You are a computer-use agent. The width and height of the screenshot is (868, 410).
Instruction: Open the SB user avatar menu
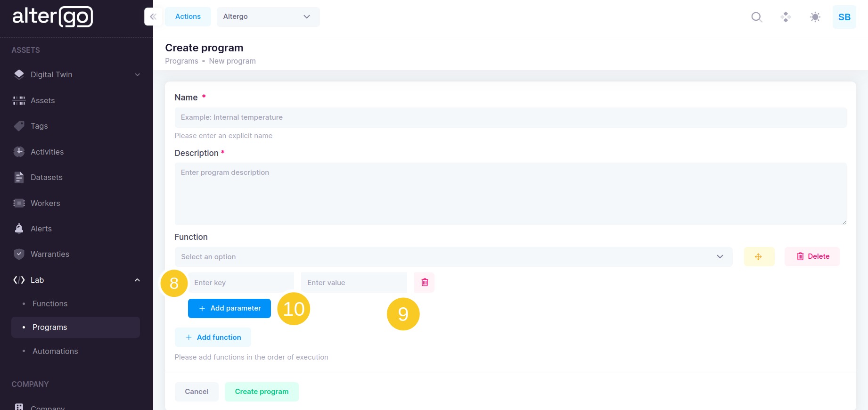click(844, 17)
